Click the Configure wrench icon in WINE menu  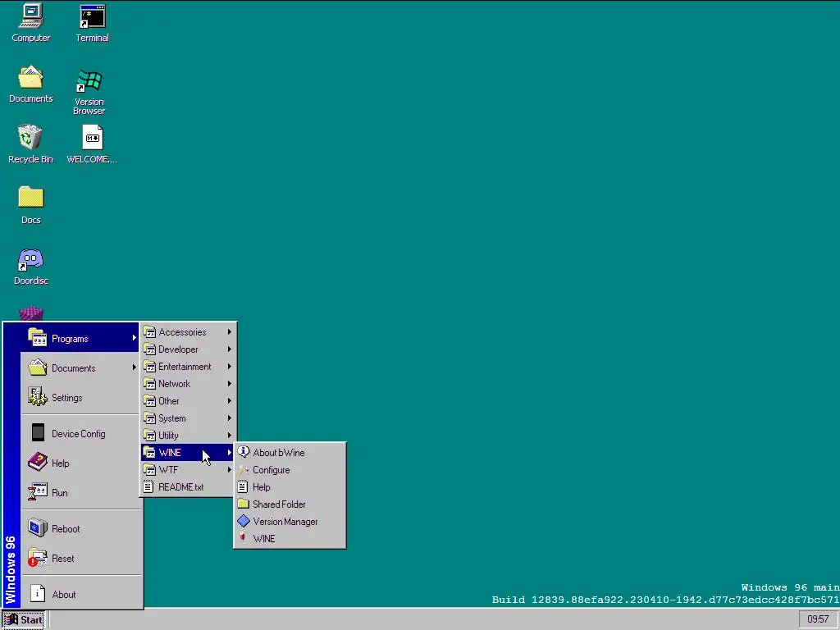click(243, 470)
